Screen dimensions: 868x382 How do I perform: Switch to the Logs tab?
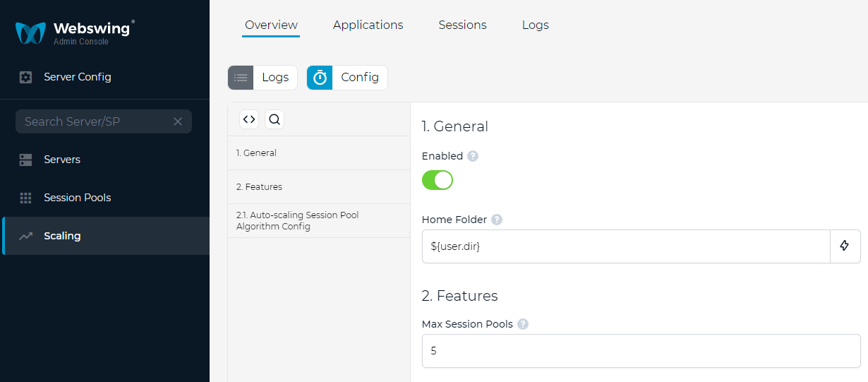tap(536, 25)
